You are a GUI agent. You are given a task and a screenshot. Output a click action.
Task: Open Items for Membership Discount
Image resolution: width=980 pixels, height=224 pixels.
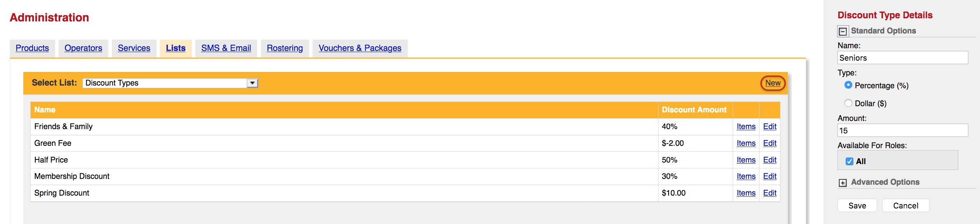746,176
